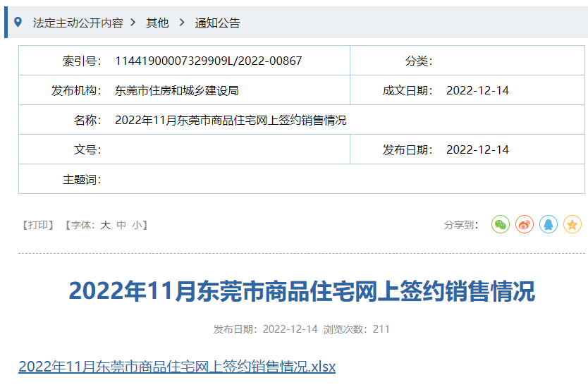The width and height of the screenshot is (588, 392).
Task: Click 发布日期 table value 2022-12-14
Action: [x=477, y=149]
